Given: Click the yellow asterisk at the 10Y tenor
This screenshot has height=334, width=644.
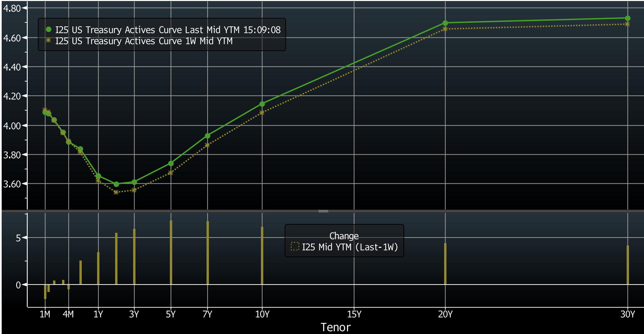Looking at the screenshot, I should 262,113.
